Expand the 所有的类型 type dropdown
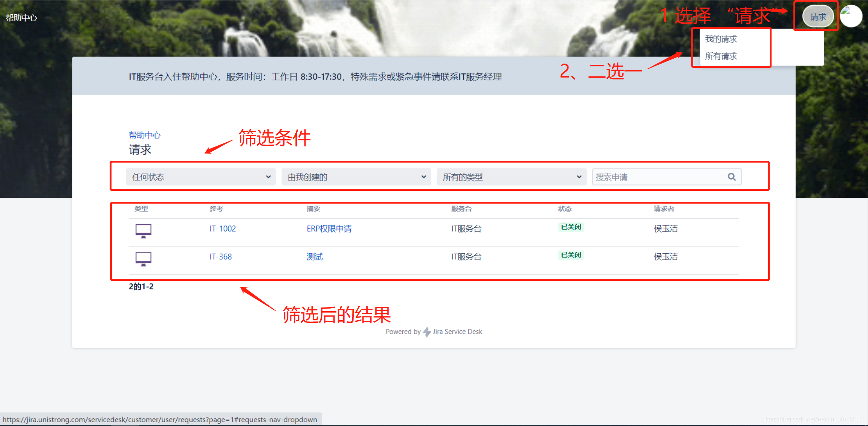 [x=511, y=177]
